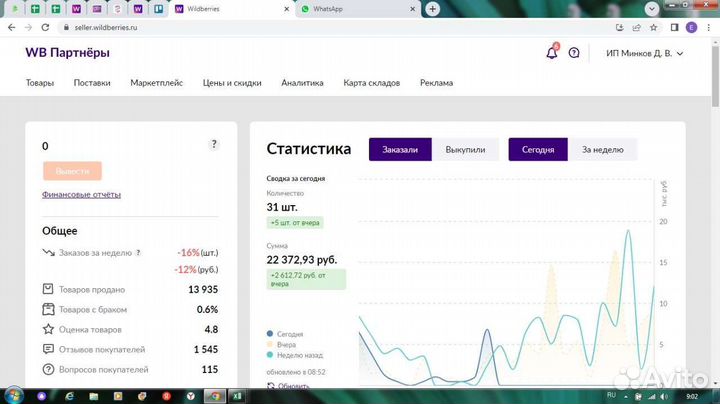720x404 pixels.
Task: Open the Цены и скидки menu
Action: (232, 83)
